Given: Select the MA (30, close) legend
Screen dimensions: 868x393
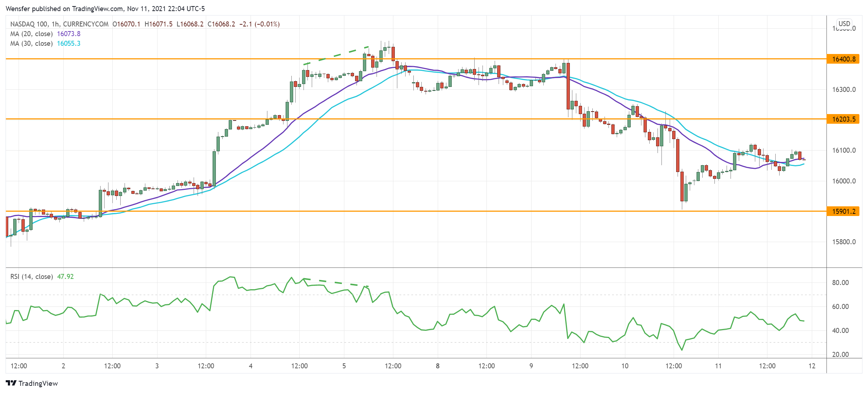Looking at the screenshot, I should pos(31,44).
